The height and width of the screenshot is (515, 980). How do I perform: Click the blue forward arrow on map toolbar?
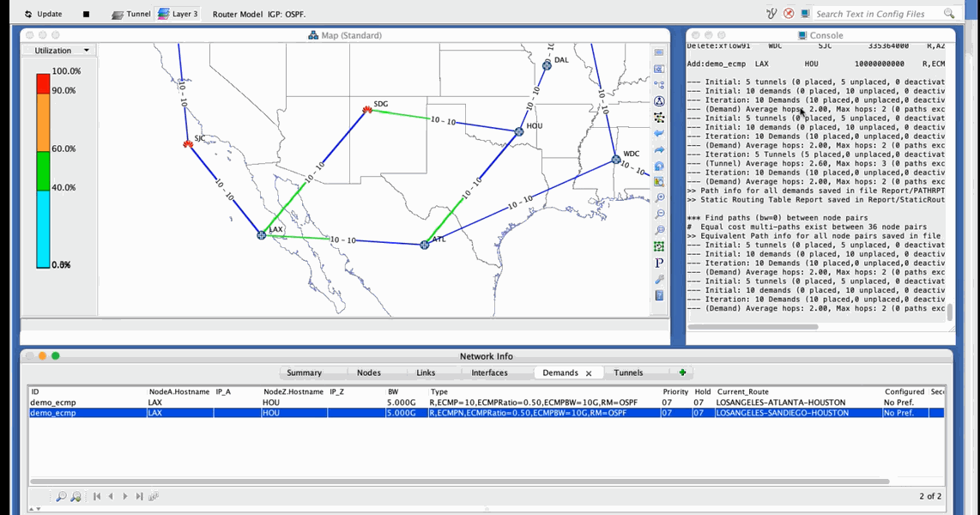click(x=659, y=150)
